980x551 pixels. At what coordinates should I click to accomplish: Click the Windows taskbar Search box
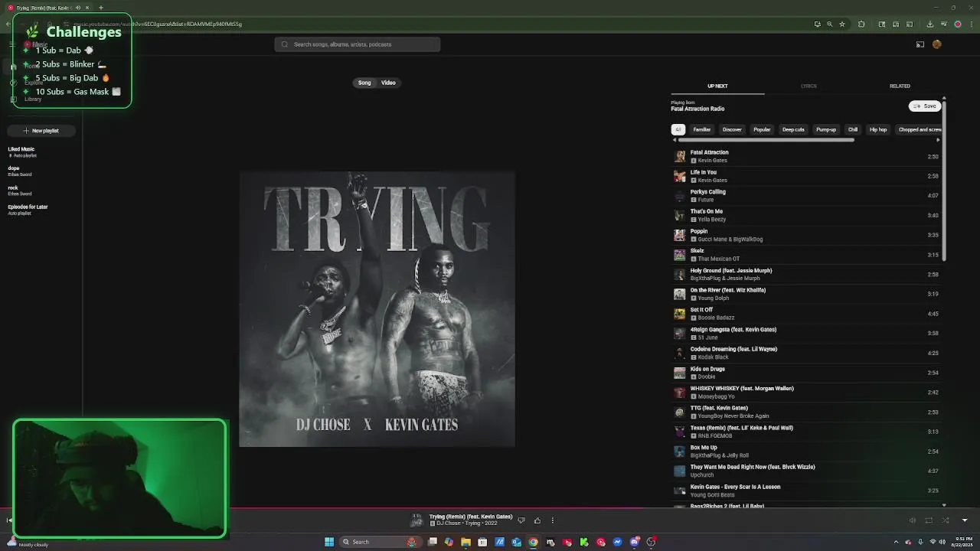tap(380, 542)
